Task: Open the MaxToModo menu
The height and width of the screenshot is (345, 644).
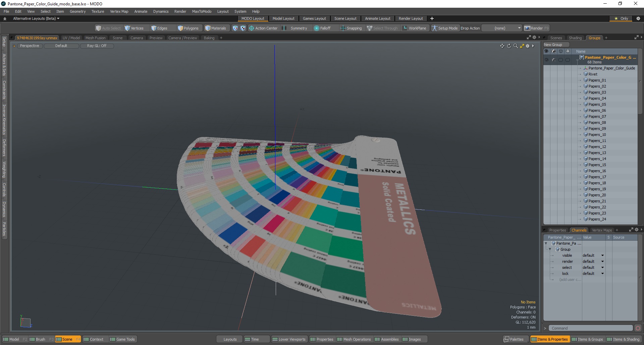Action: pyautogui.click(x=202, y=11)
